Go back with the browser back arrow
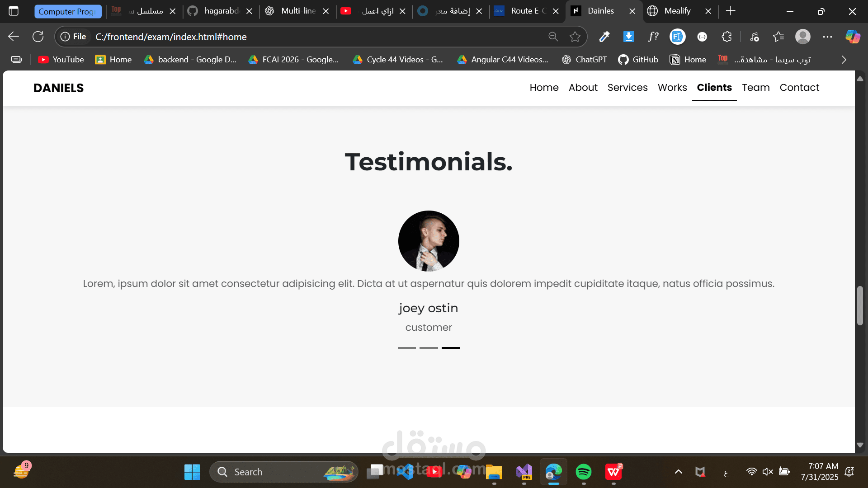868x488 pixels. (x=14, y=37)
